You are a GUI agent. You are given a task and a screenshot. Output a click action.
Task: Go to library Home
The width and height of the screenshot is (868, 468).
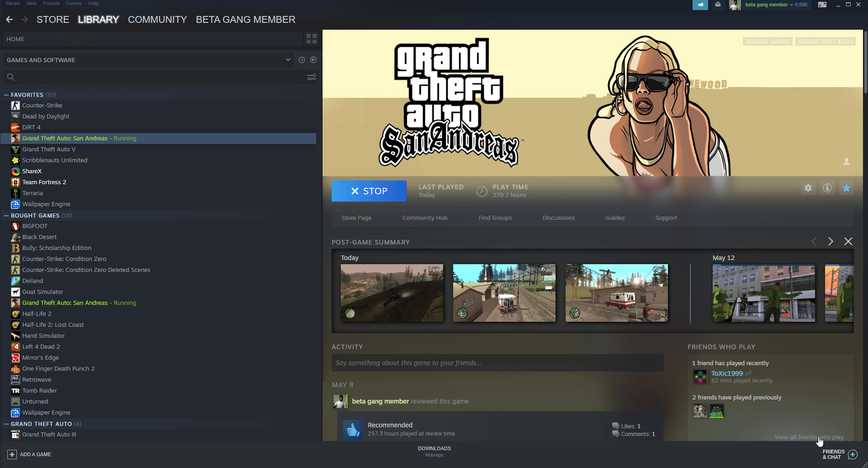pyautogui.click(x=153, y=39)
